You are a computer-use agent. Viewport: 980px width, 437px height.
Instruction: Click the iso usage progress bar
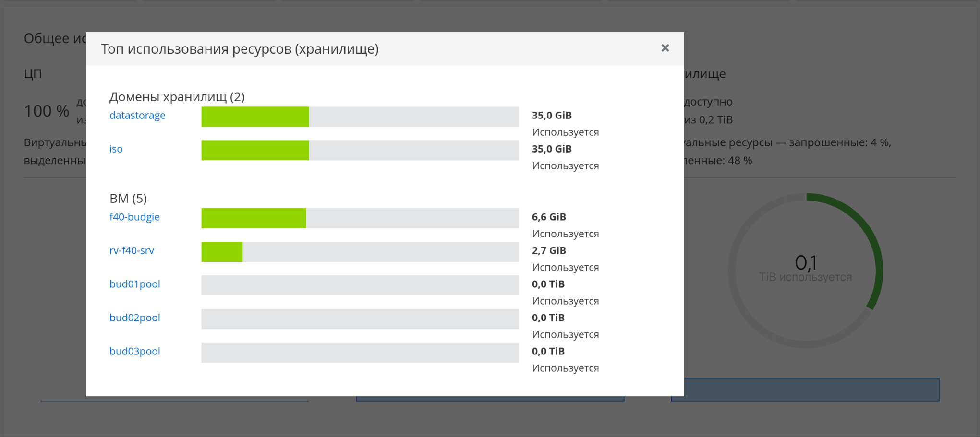[x=360, y=150]
